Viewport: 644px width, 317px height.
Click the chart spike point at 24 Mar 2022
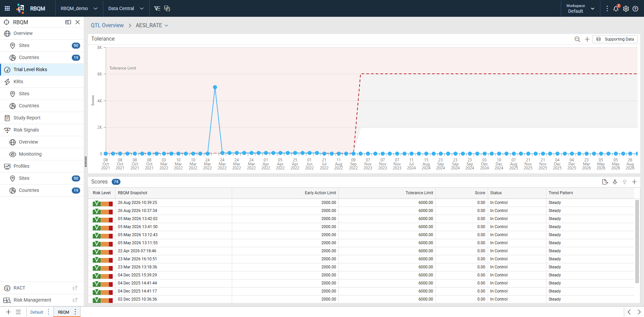point(215,87)
